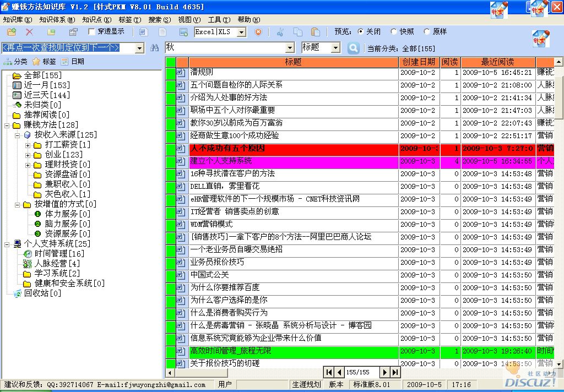Click the scissors cut icon in toolbar
564x392 pixels.
tap(280, 32)
